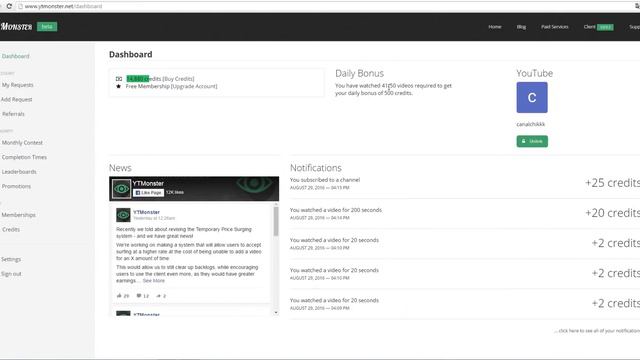Viewport: 640px width, 360px height.
Task: Click the '+25 credits' amount
Action: click(612, 183)
